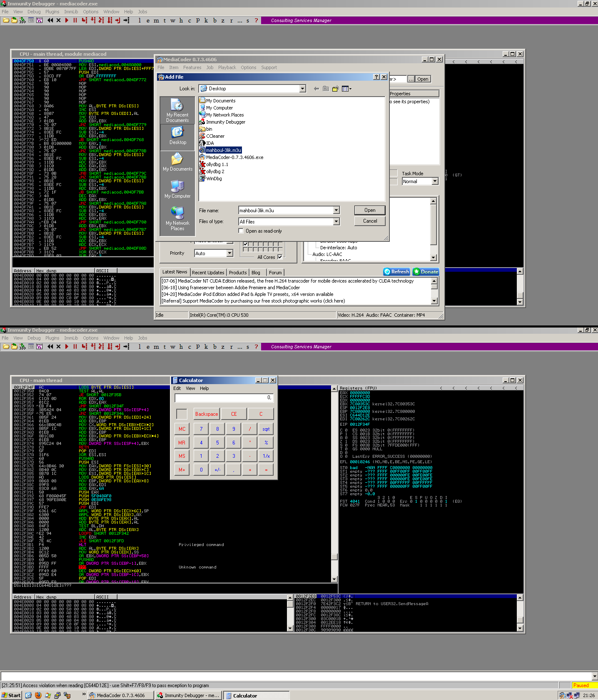
Task: Open the Plugins menu in upper debugger
Action: click(x=52, y=12)
